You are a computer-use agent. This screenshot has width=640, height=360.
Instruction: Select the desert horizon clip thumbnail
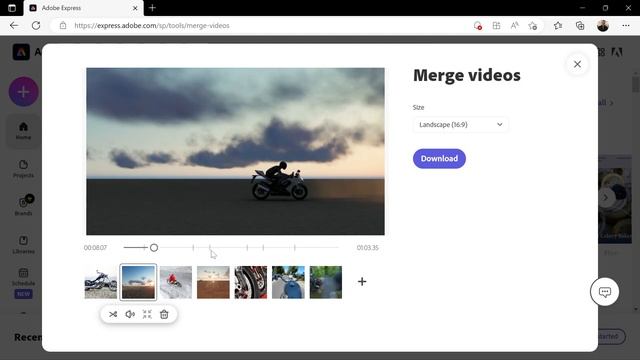(x=213, y=282)
